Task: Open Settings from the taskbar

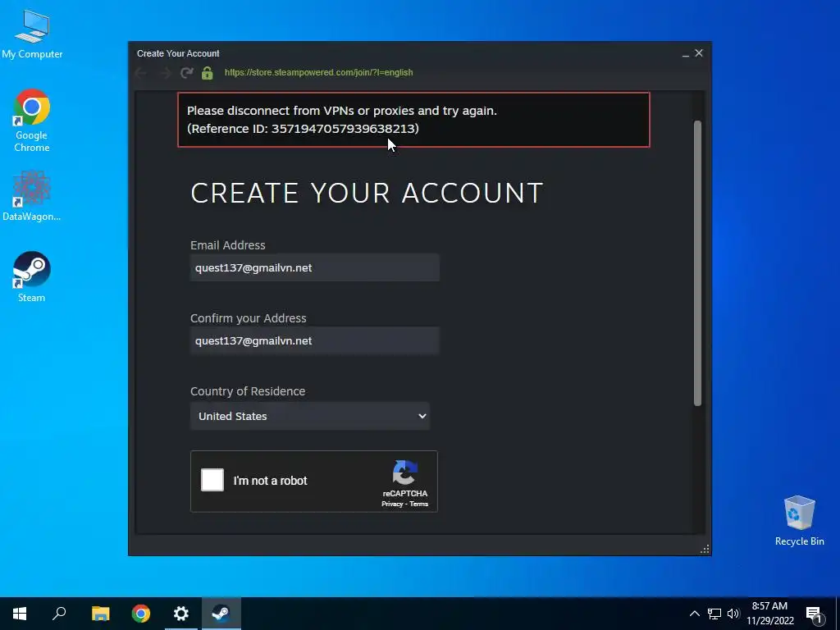Action: [x=181, y=614]
